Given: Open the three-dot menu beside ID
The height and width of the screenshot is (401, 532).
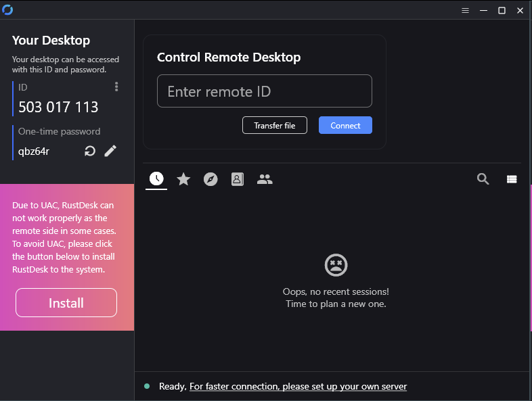Looking at the screenshot, I should click(116, 87).
